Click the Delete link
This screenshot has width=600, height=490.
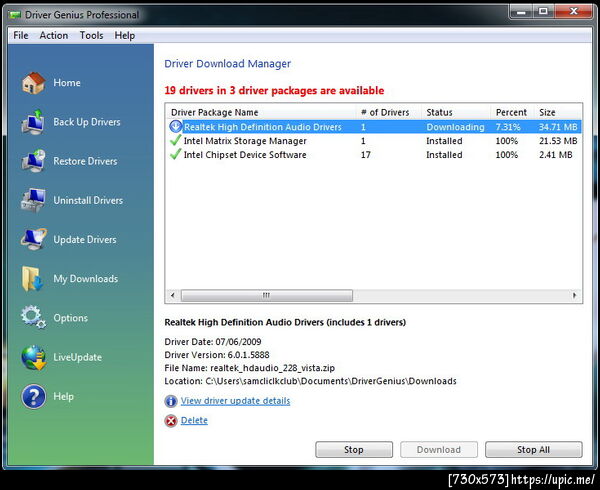click(194, 420)
